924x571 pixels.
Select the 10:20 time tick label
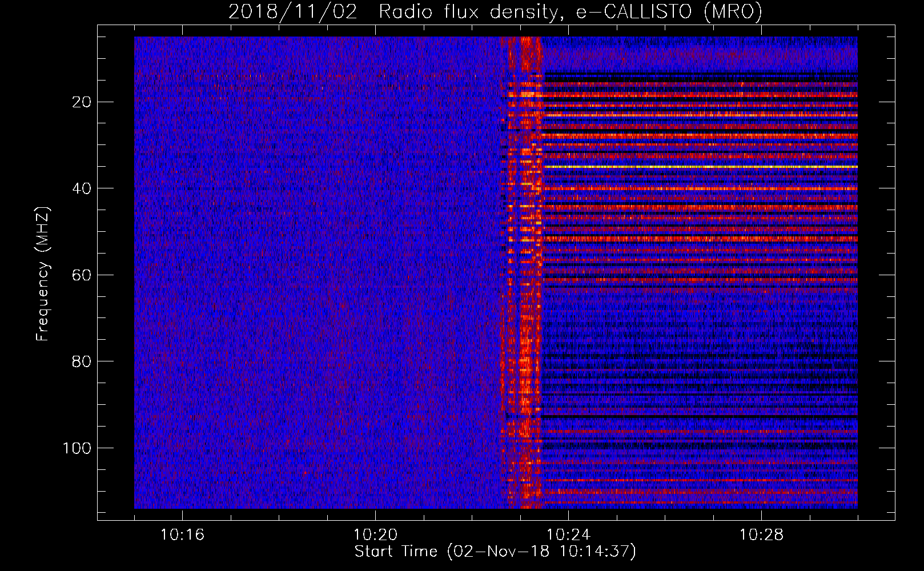(x=375, y=535)
